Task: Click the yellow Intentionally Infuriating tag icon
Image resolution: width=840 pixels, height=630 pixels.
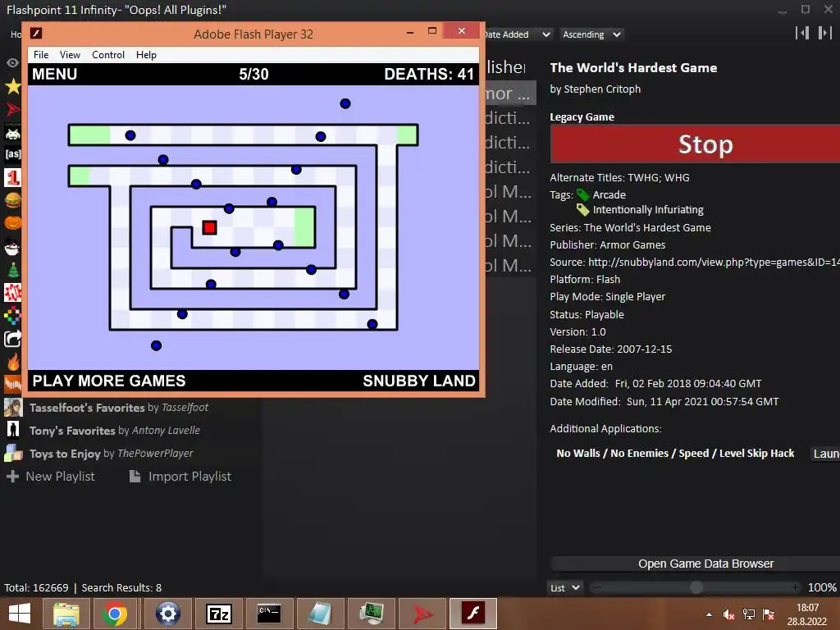Action: click(583, 210)
